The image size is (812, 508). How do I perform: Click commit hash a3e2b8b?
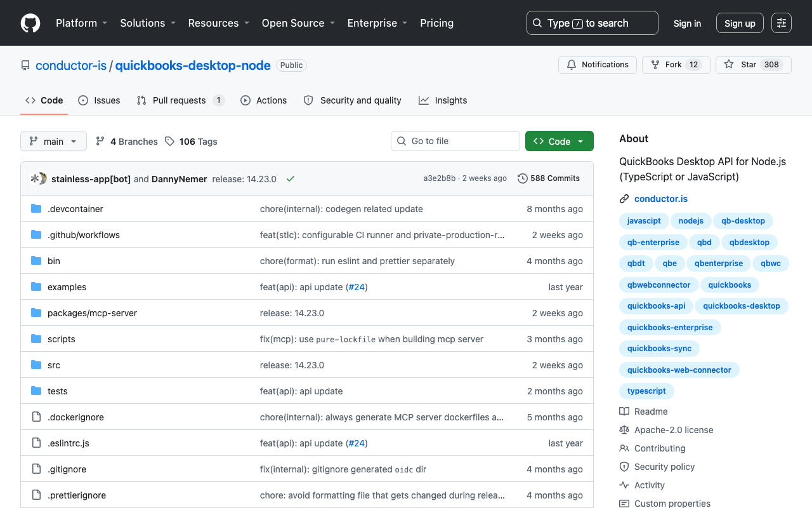pos(440,178)
